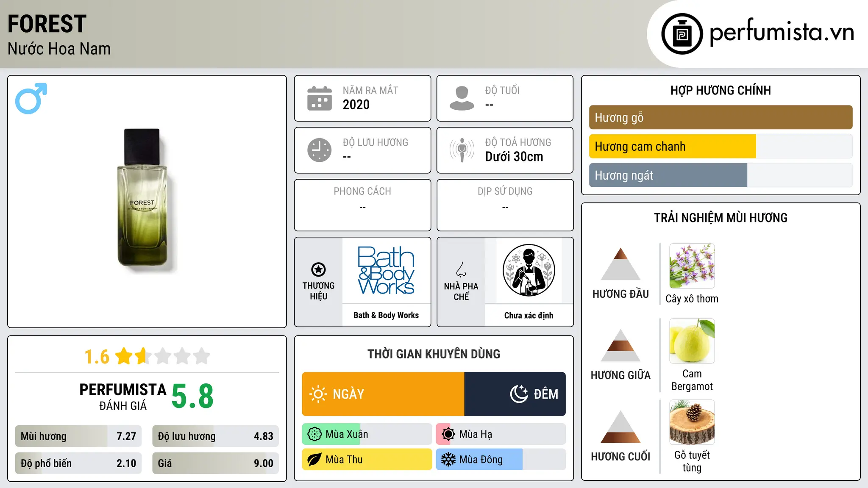Click the Hương gỗ accord bar
The image size is (868, 488).
(721, 117)
